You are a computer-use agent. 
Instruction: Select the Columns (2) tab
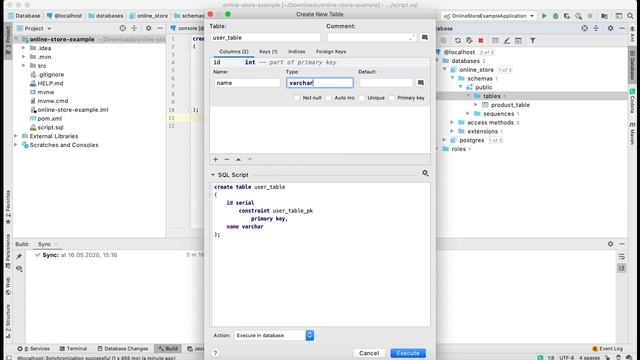tap(233, 51)
